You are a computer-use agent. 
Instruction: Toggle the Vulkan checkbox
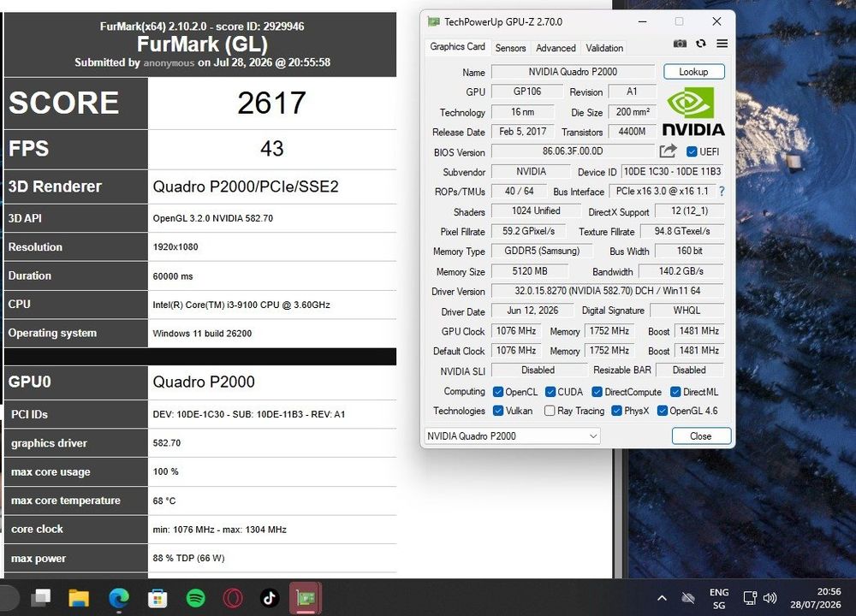tap(498, 411)
